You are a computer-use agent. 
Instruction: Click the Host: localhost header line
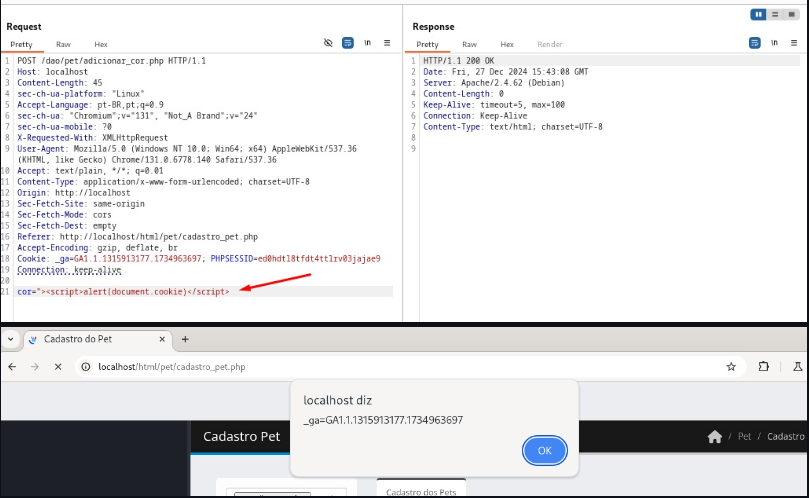52,72
